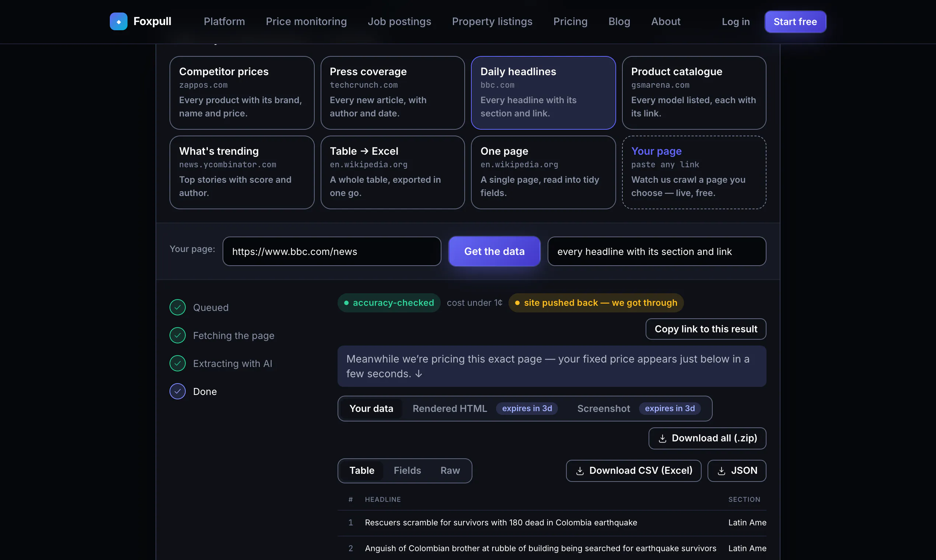Click the Foxpull brand name
This screenshot has width=936, height=560.
(x=152, y=21)
